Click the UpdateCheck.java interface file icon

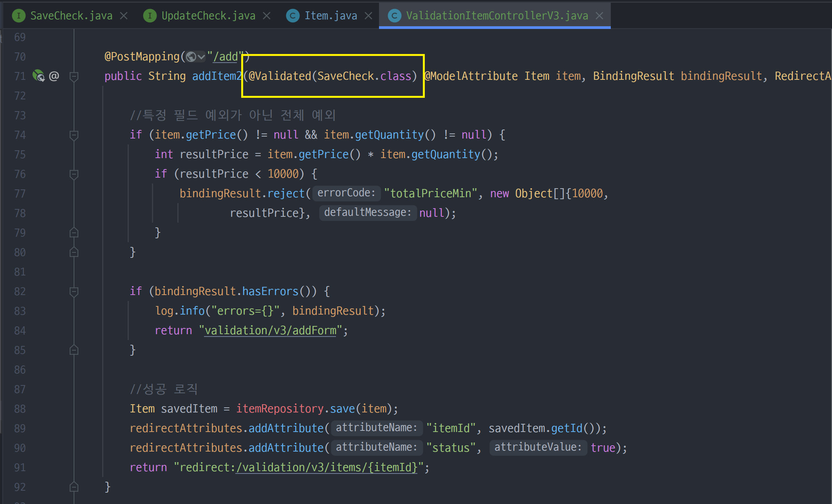click(150, 16)
